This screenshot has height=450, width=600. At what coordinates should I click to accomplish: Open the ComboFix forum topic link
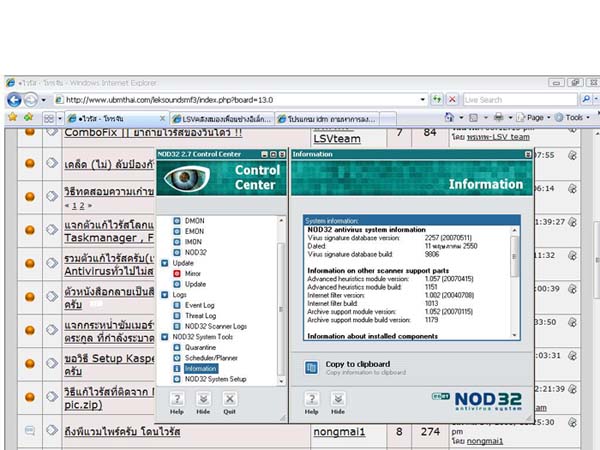click(153, 132)
